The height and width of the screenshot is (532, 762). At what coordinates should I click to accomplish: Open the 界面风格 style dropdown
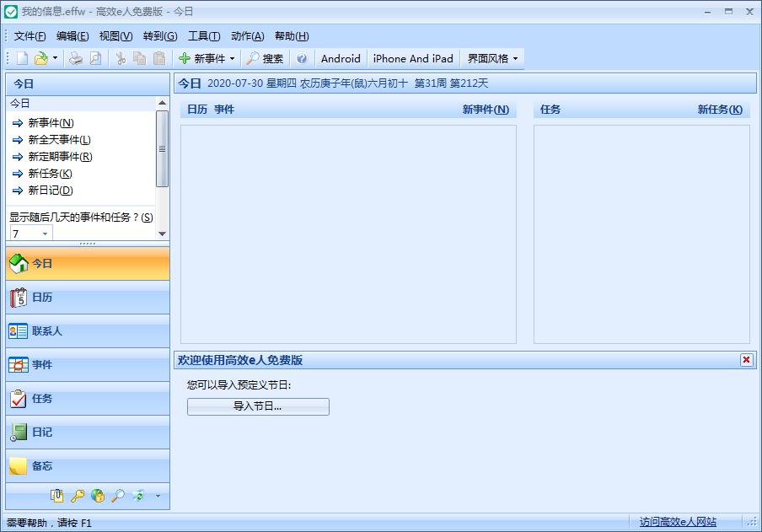pyautogui.click(x=492, y=58)
